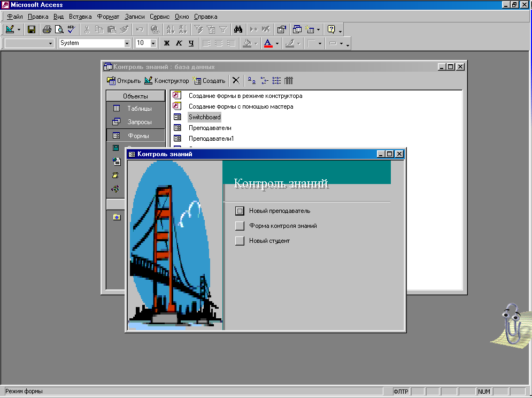Image resolution: width=532 pixels, height=398 pixels.
Task: Click the Paste clipboard icon
Action: click(x=111, y=29)
